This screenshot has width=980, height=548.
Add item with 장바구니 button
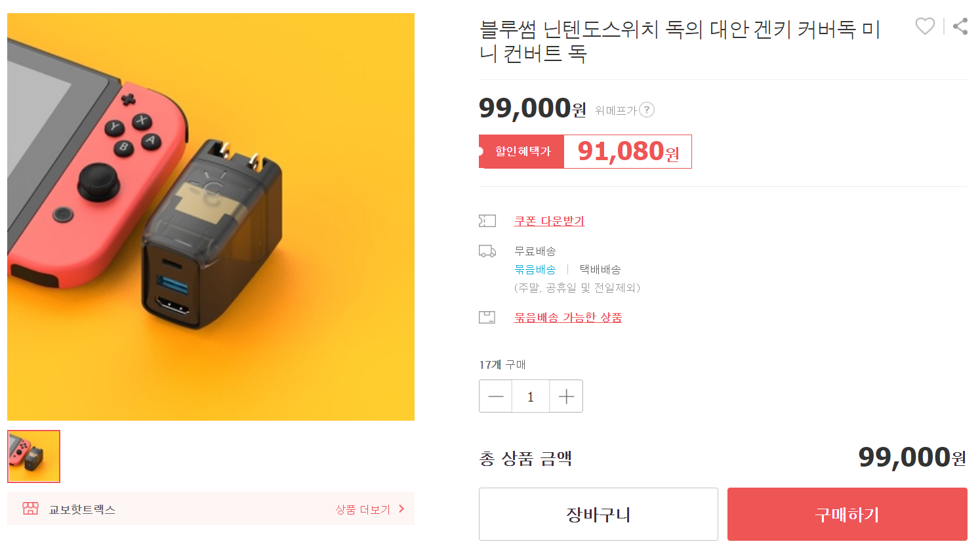click(598, 515)
